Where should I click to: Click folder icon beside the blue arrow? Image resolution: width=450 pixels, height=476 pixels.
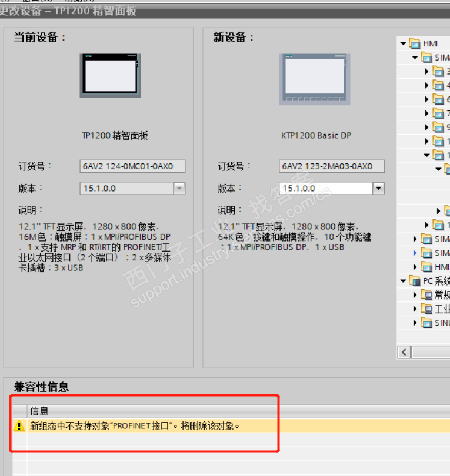click(426, 253)
